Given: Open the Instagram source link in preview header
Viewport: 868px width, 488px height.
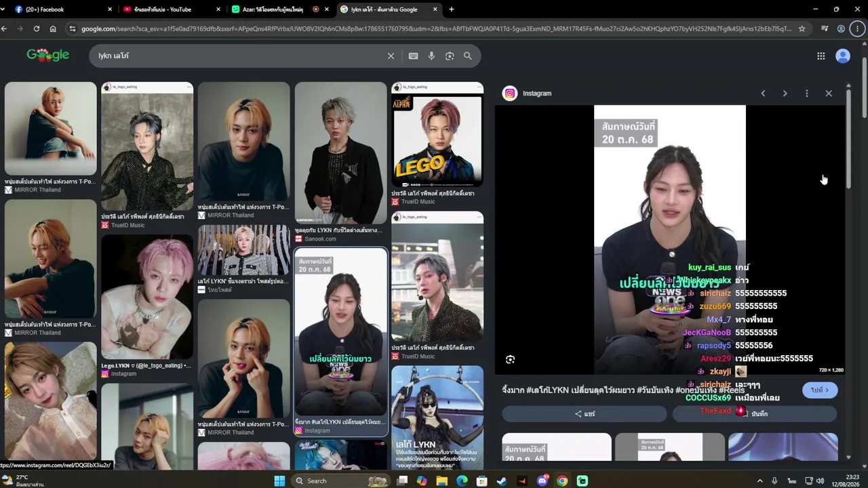Looking at the screenshot, I should (527, 94).
